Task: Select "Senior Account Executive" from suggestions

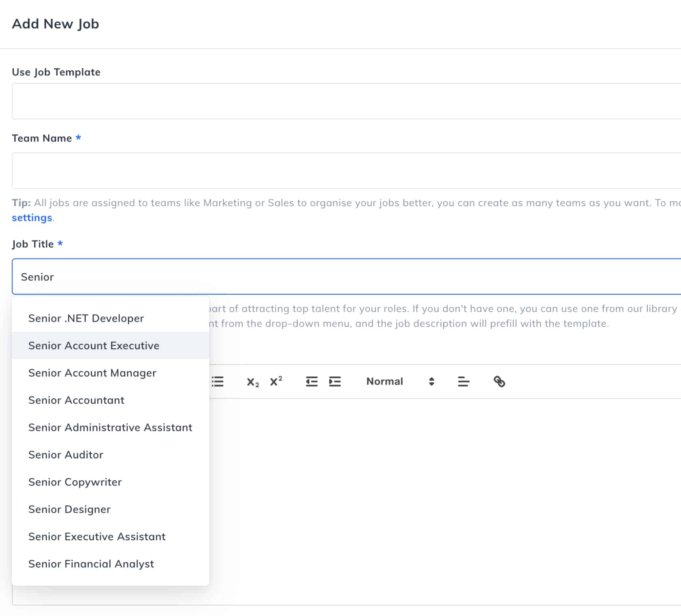Action: point(94,345)
